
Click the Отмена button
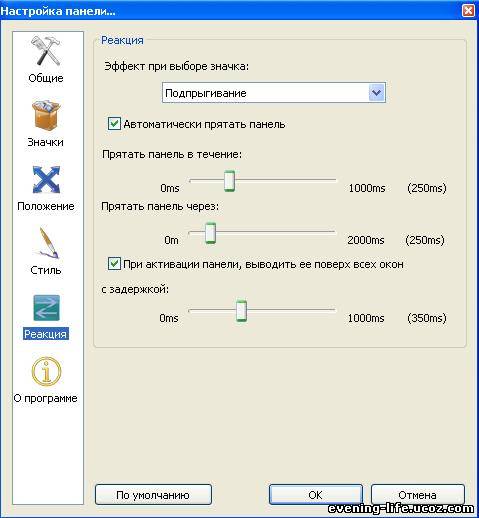point(418,495)
